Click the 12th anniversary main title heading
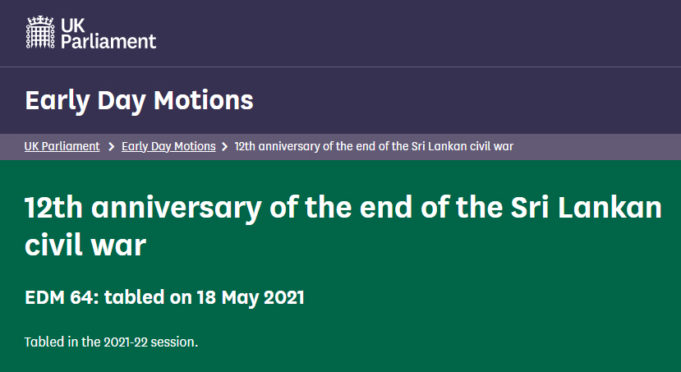This screenshot has width=681, height=372. click(343, 226)
